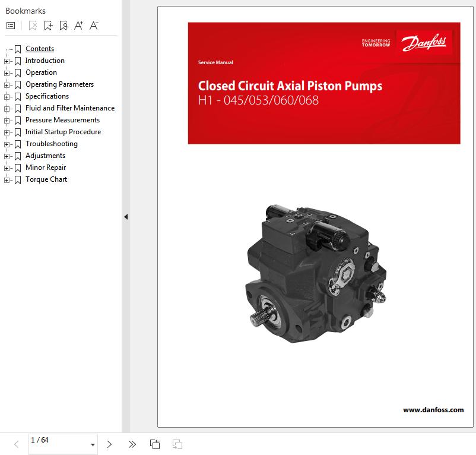Image resolution: width=476 pixels, height=455 pixels.
Task: Expand the Operating Parameters bookmark
Action: click(x=7, y=85)
